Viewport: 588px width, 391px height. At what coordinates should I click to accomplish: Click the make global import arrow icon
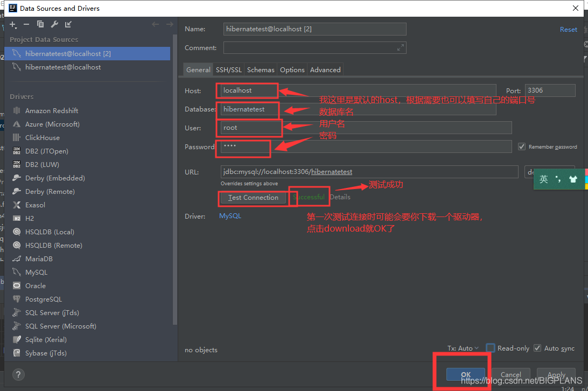pyautogui.click(x=68, y=24)
